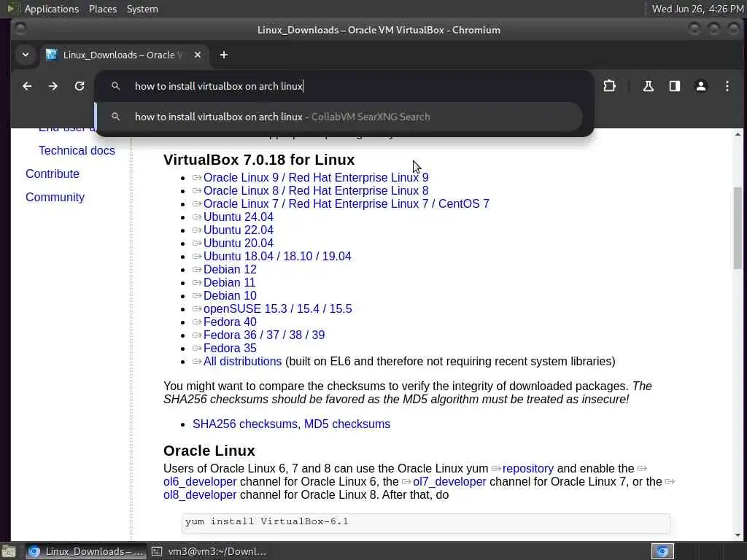Expand the tab search dropdown chevron
This screenshot has height=560, width=747.
pyautogui.click(x=26, y=55)
